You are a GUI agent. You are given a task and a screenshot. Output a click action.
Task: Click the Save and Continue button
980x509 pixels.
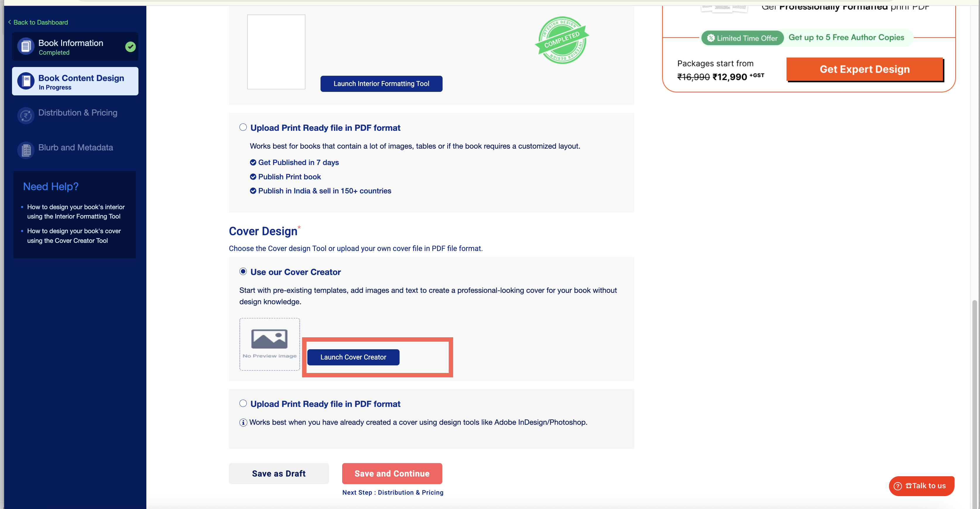click(x=392, y=473)
